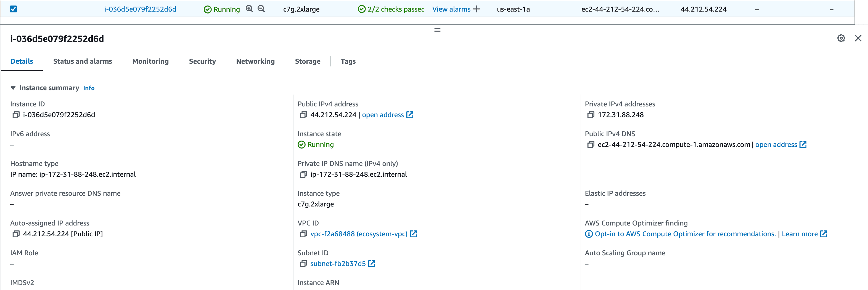This screenshot has width=868, height=290.
Task: Copy the Public IPv4 address
Action: tap(303, 115)
